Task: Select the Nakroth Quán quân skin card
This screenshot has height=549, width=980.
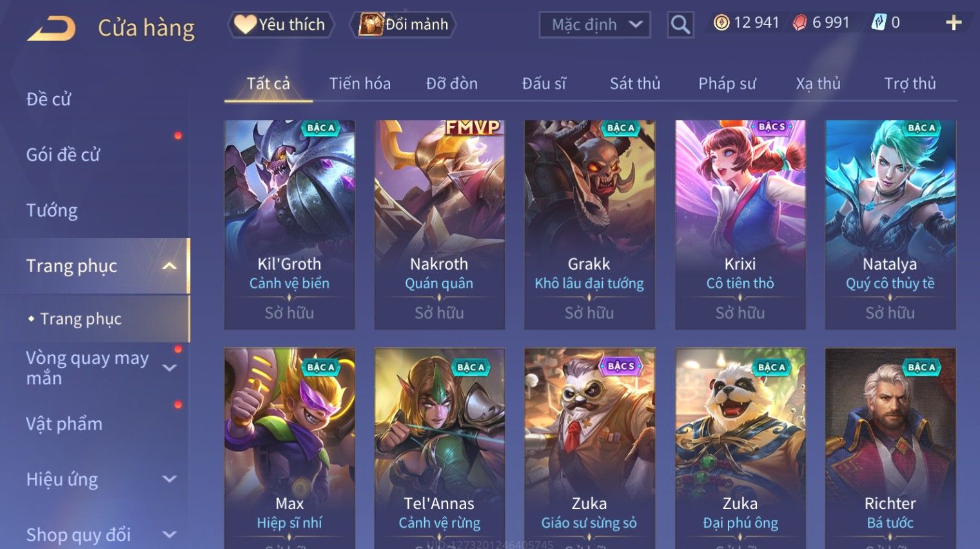Action: pyautogui.click(x=439, y=225)
